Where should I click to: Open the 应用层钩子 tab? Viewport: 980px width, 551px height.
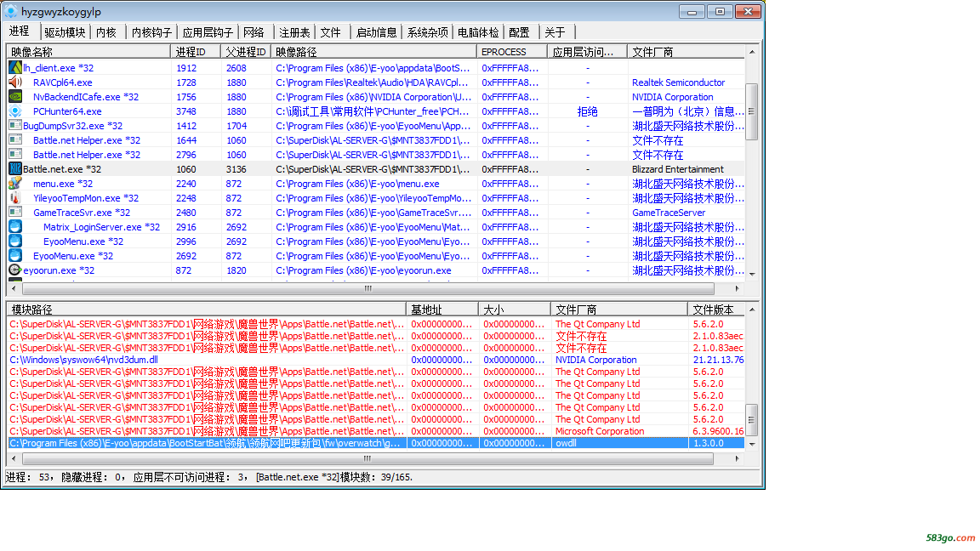coord(208,32)
